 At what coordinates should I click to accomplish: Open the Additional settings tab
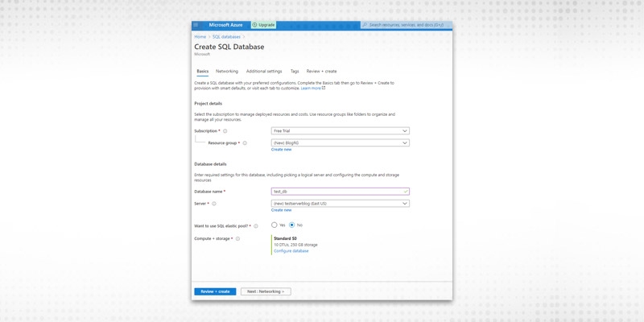click(264, 71)
